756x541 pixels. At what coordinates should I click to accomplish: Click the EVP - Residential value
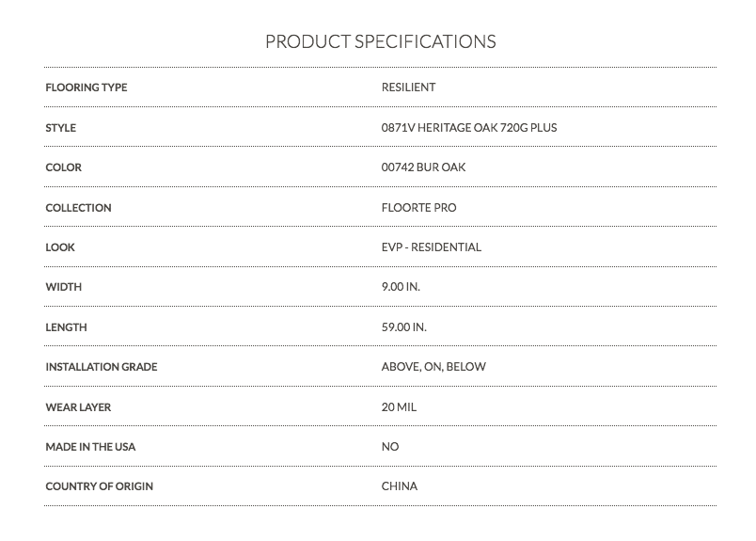(432, 247)
